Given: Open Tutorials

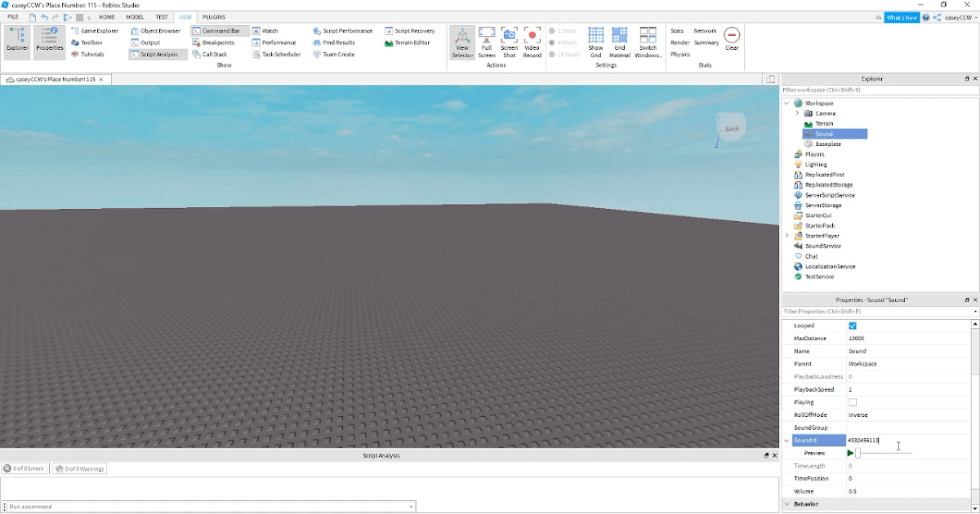Looking at the screenshot, I should [87, 55].
